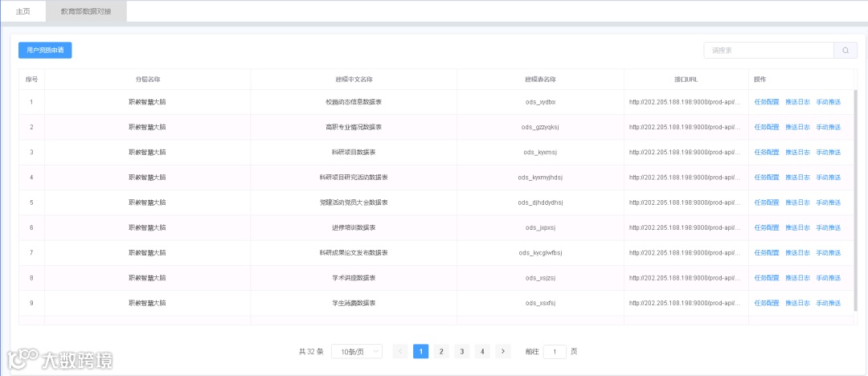Click the search magnifier icon button
This screenshot has width=868, height=376.
845,51
